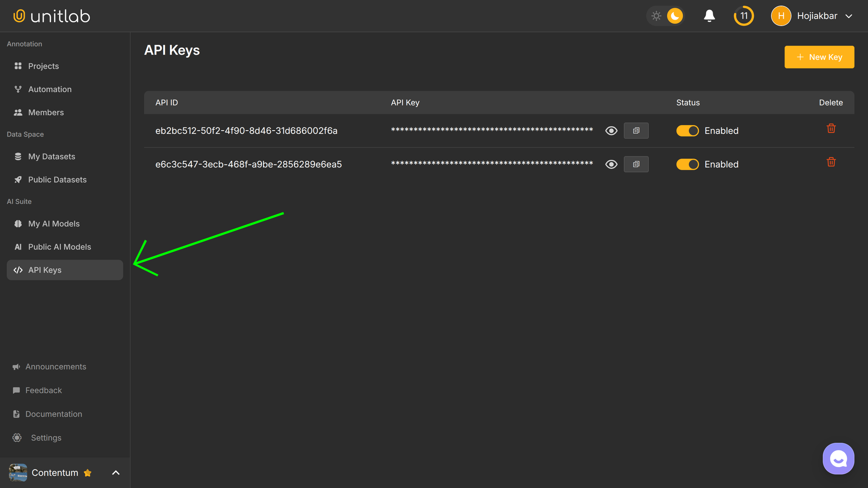This screenshot has height=488, width=868.
Task: Open the Documentation page
Action: tap(53, 414)
